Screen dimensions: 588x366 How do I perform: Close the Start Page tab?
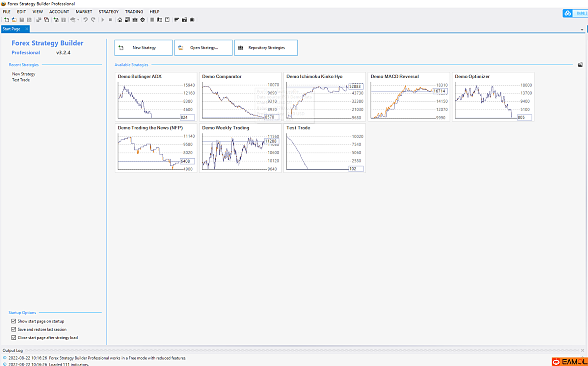coord(27,29)
